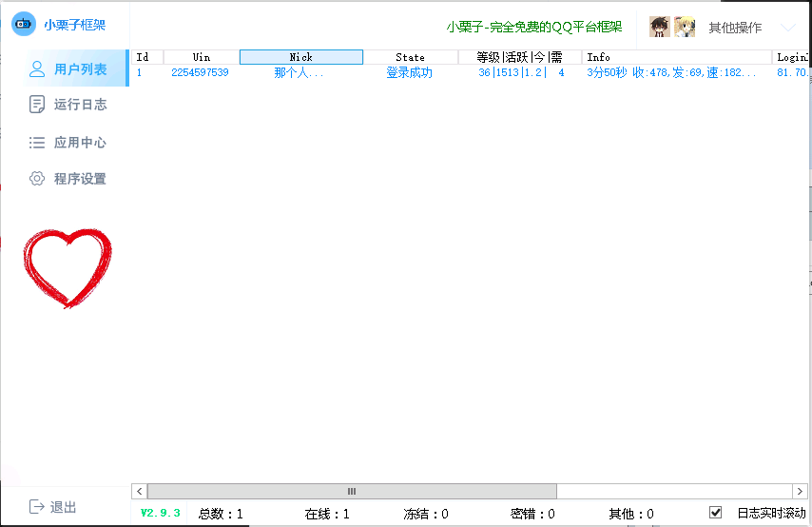Click the 程序设置 gear icon

point(37,178)
